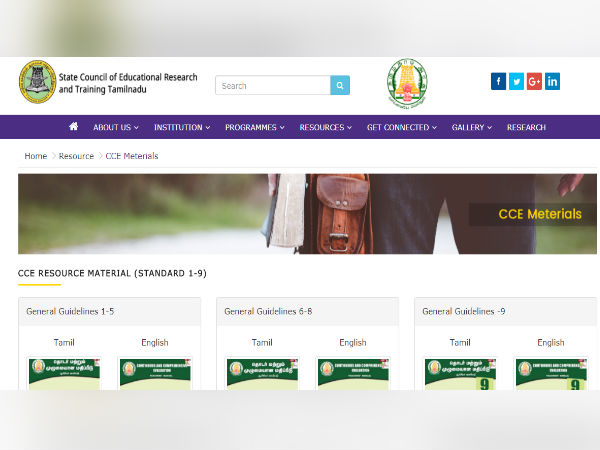Viewport: 600px width, 450px height.
Task: Click inside the Search text field
Action: [x=272, y=86]
